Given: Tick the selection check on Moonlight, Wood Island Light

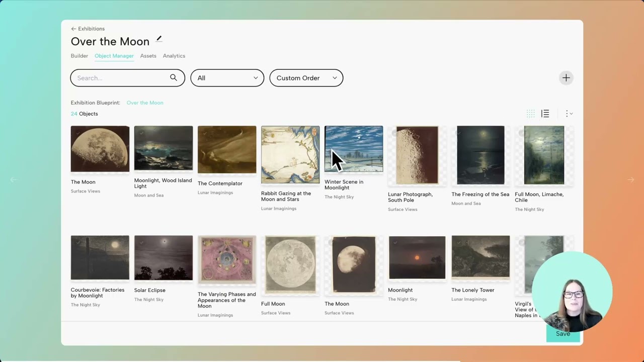Looking at the screenshot, I should click(141, 133).
